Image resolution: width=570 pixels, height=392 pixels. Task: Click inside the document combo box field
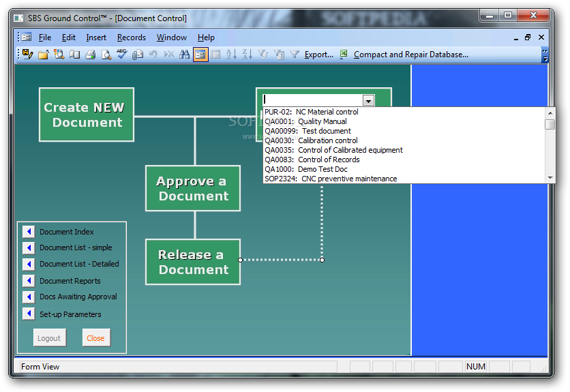click(313, 100)
